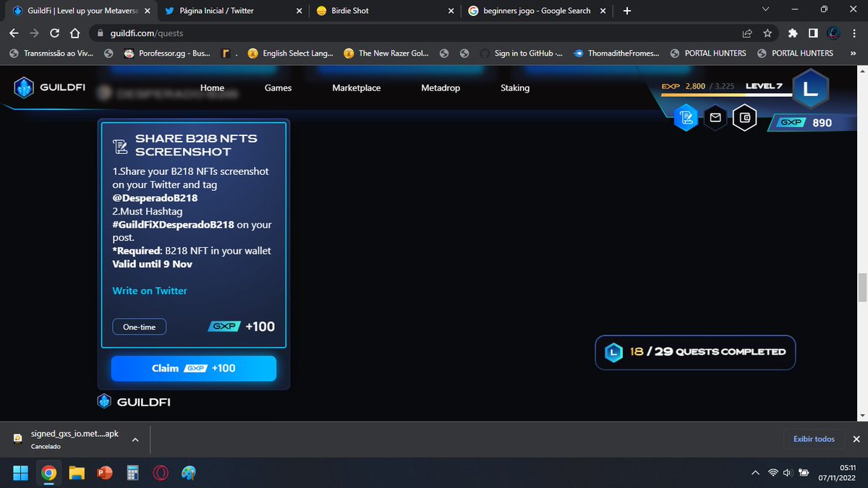868x488 pixels.
Task: Open the Marketplace menu item
Action: (357, 87)
